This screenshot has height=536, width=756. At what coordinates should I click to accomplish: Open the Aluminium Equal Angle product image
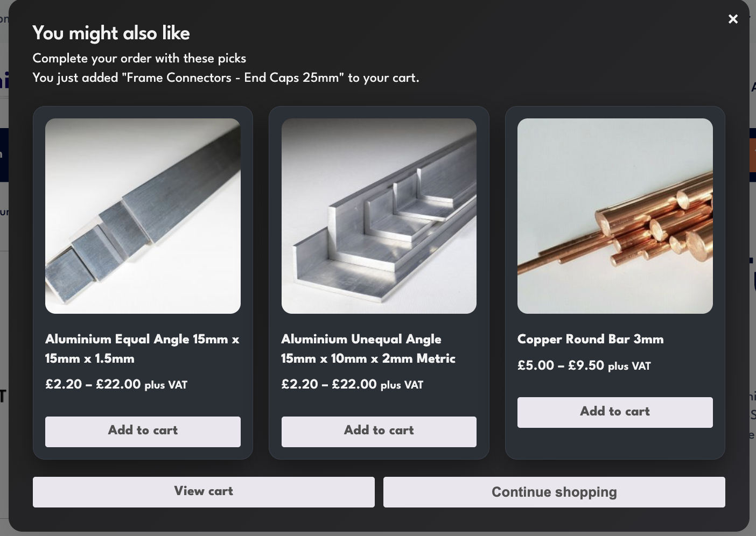(143, 216)
